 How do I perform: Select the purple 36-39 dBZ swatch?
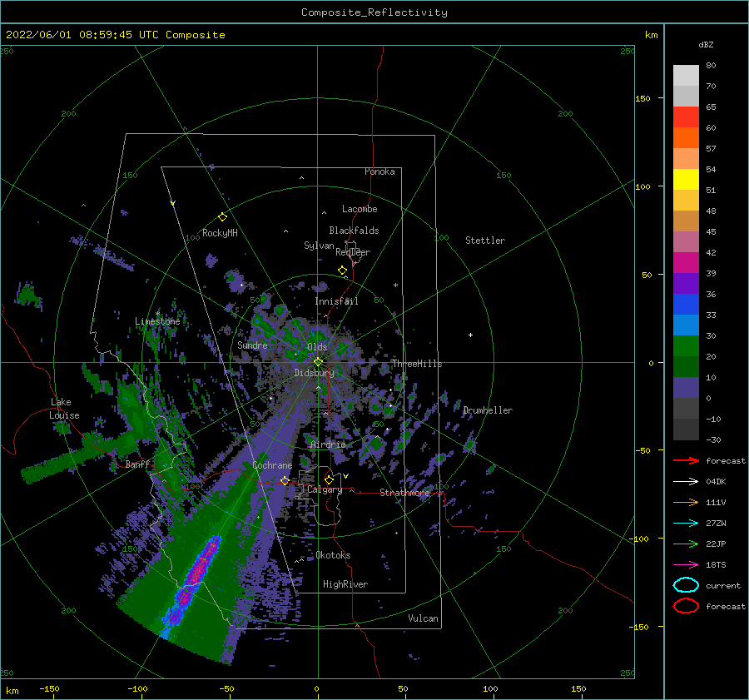point(686,284)
